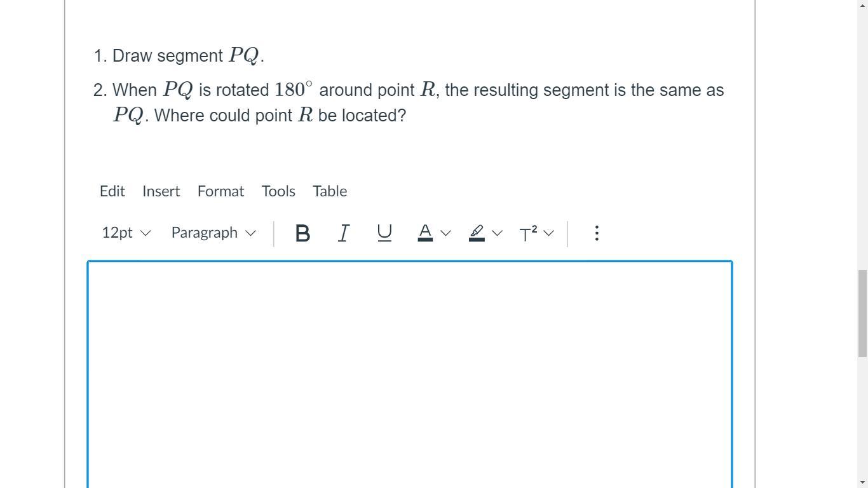Open the three-dot more options menu

point(596,233)
